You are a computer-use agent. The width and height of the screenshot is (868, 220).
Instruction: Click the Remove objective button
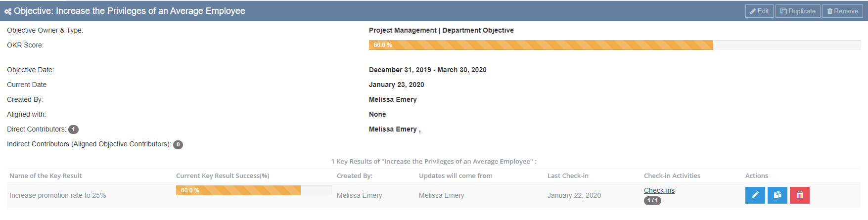click(x=842, y=11)
